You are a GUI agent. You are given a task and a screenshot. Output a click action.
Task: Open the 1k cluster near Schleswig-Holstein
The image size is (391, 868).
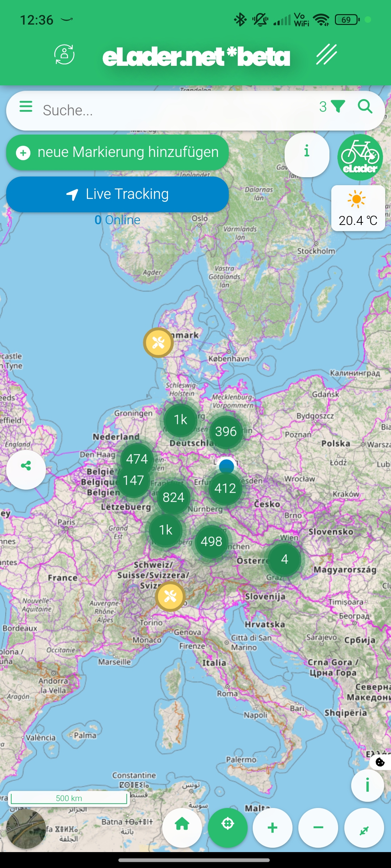pos(180,420)
